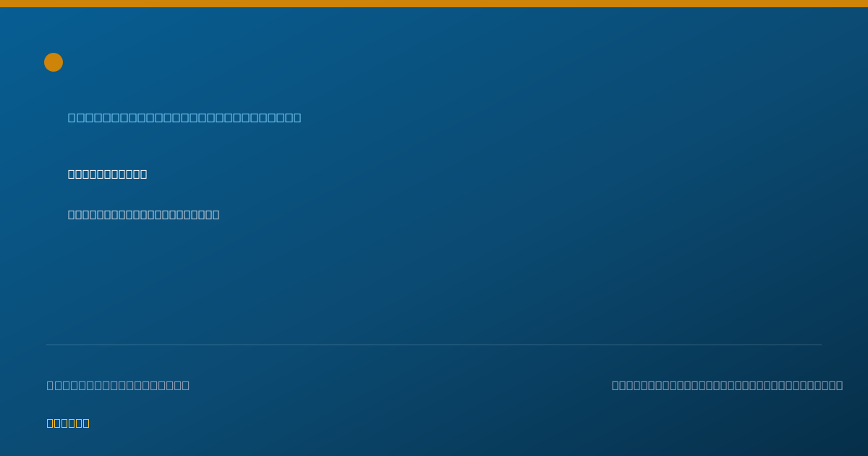This screenshot has height=456, width=868.
Task: Click the orange accent bar at top
Action: pyautogui.click(x=434, y=4)
